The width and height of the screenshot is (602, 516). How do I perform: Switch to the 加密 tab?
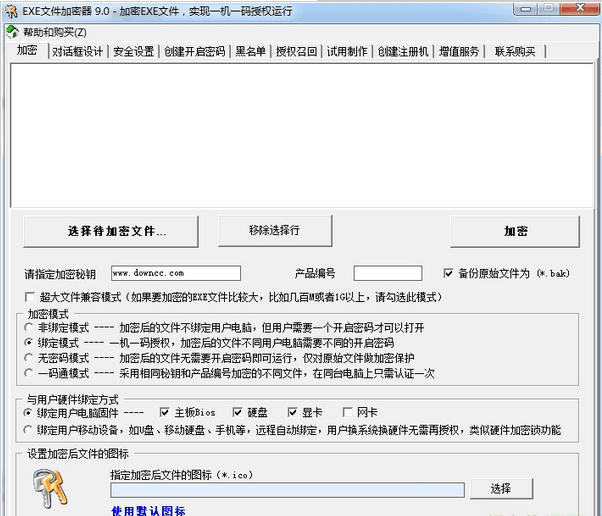point(27,50)
